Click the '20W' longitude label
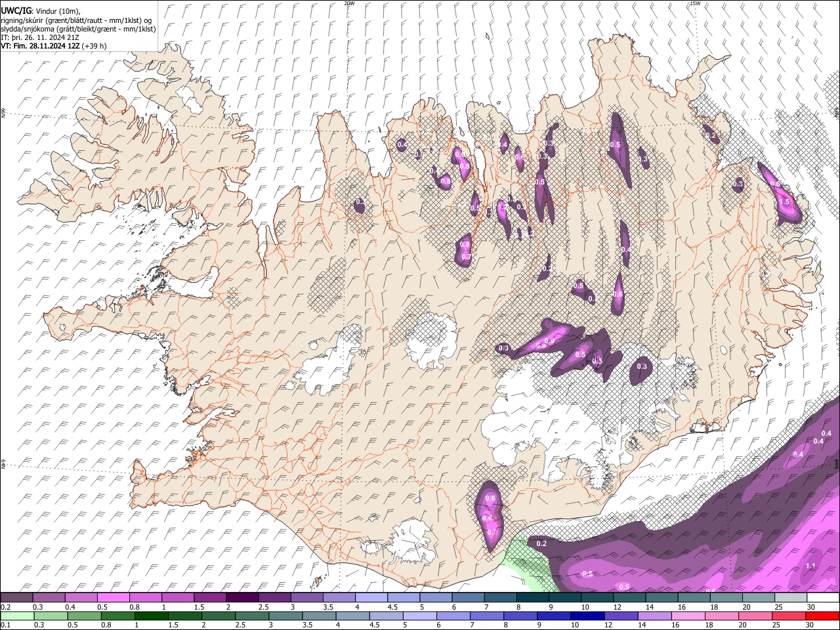 350,3
